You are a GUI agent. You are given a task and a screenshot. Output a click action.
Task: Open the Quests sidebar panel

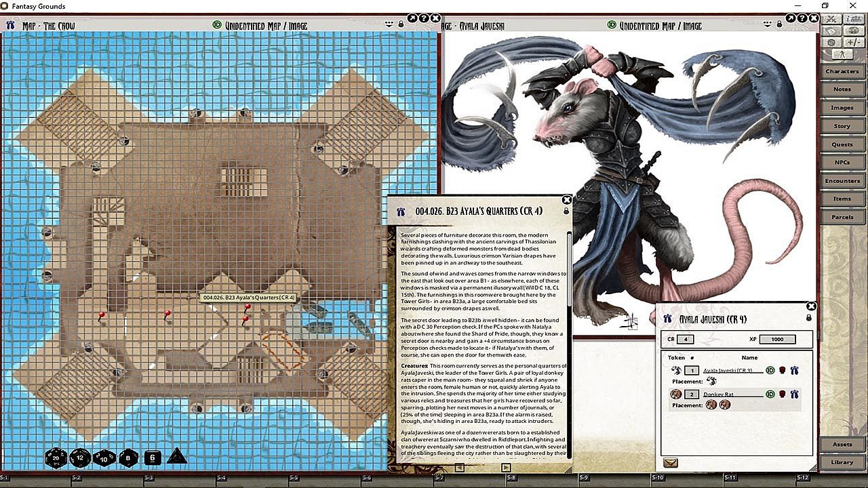tap(842, 144)
